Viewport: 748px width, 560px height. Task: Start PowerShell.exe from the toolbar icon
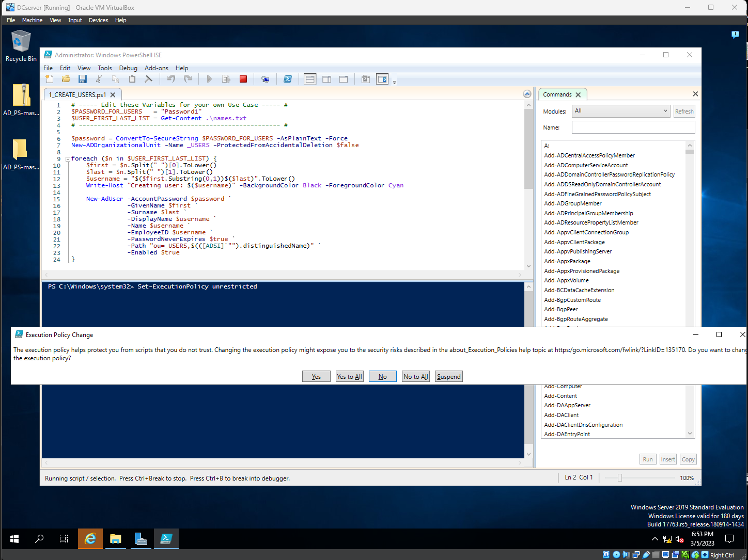pos(288,79)
